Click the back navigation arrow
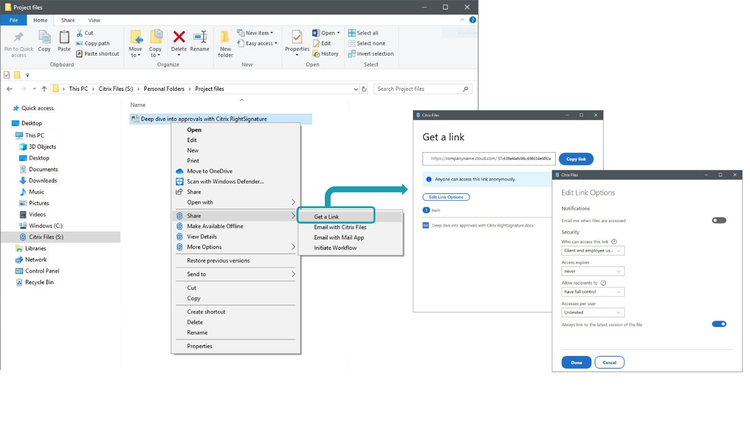750x422 pixels. pyautogui.click(x=10, y=89)
